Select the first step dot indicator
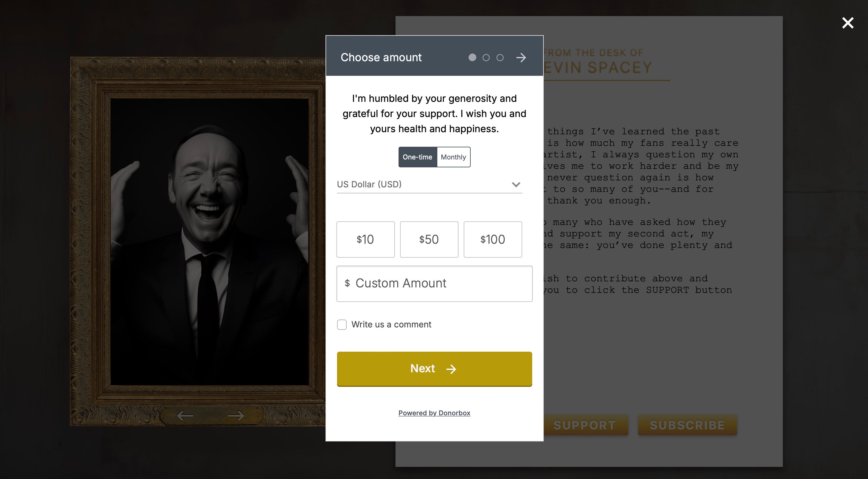 tap(472, 58)
